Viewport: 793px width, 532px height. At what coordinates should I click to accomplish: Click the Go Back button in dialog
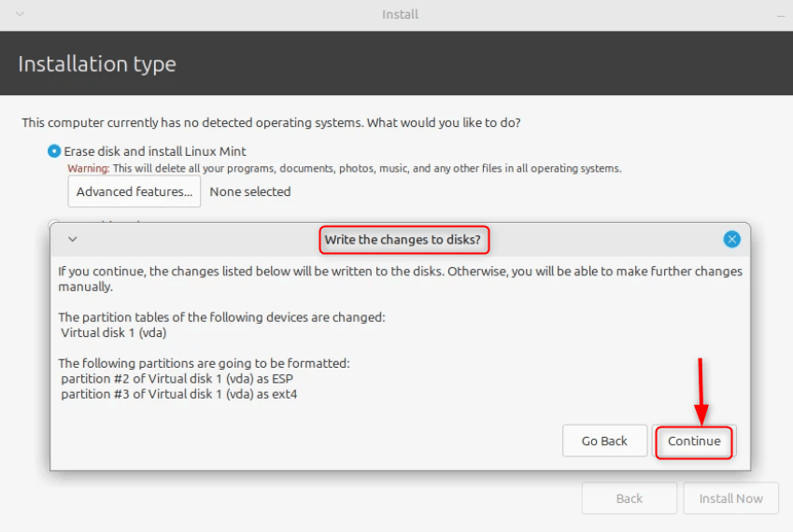(x=604, y=441)
